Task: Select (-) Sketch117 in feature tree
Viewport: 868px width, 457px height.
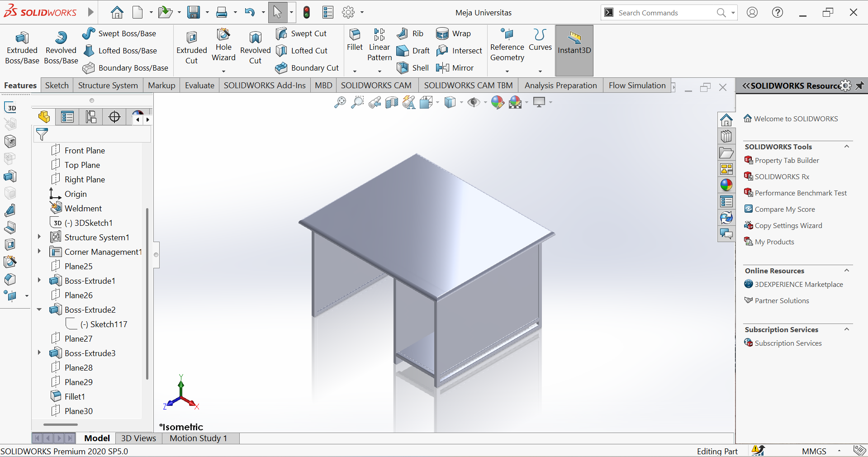Action: pyautogui.click(x=104, y=324)
